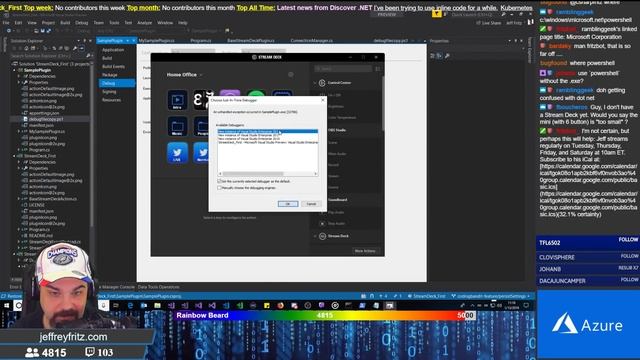Click StreamDeck_First repo in the status bar
The height and width of the screenshot is (360, 640).
tap(427, 296)
